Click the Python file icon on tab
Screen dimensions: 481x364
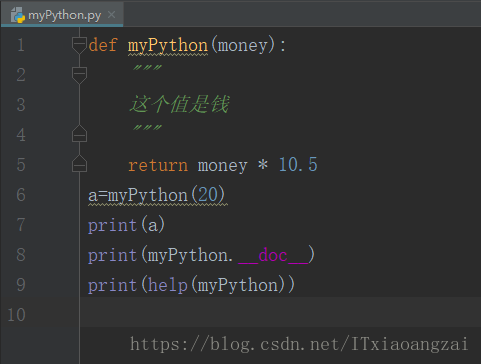tap(18, 15)
